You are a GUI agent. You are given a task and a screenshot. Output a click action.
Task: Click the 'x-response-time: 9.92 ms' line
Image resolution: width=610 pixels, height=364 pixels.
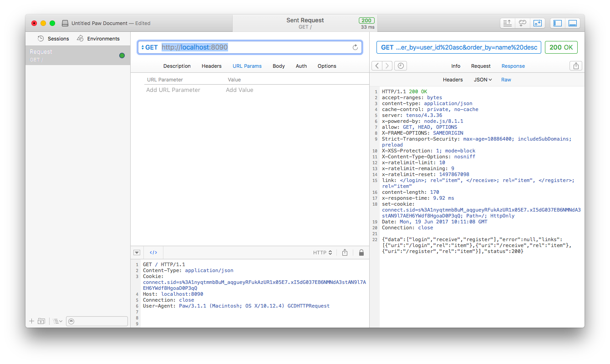(418, 198)
